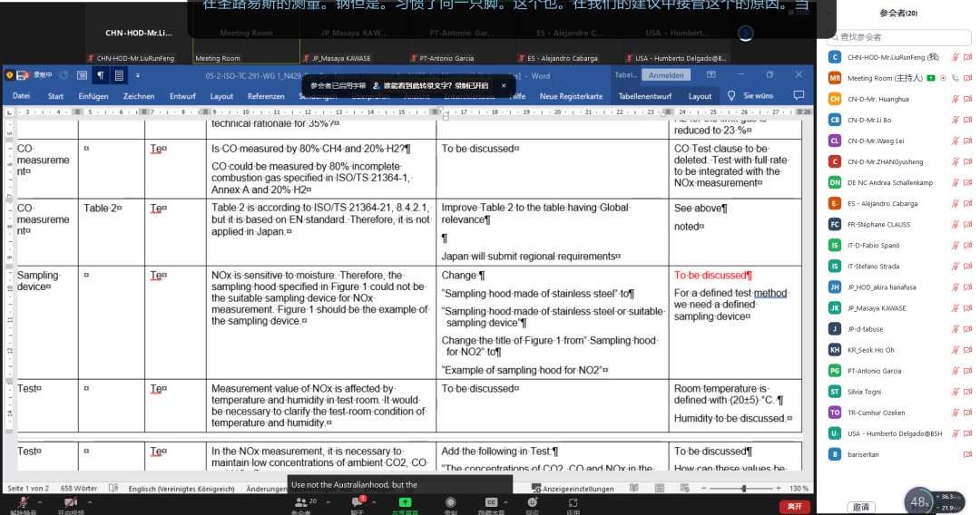Open the Zoom chat icon with notification badge

(x=358, y=502)
